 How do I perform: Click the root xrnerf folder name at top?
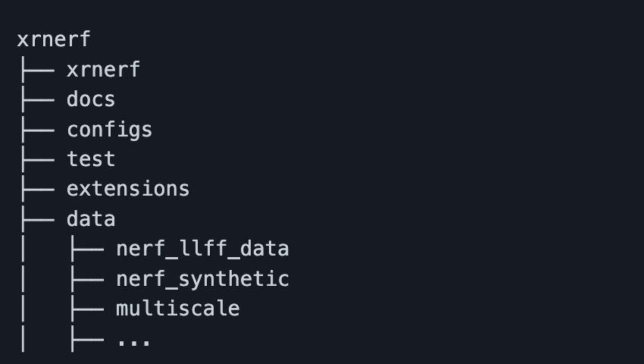click(53, 39)
